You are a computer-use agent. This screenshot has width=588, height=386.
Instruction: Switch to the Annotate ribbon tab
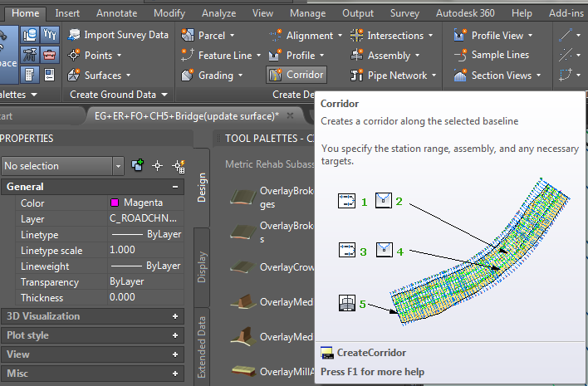tap(117, 13)
